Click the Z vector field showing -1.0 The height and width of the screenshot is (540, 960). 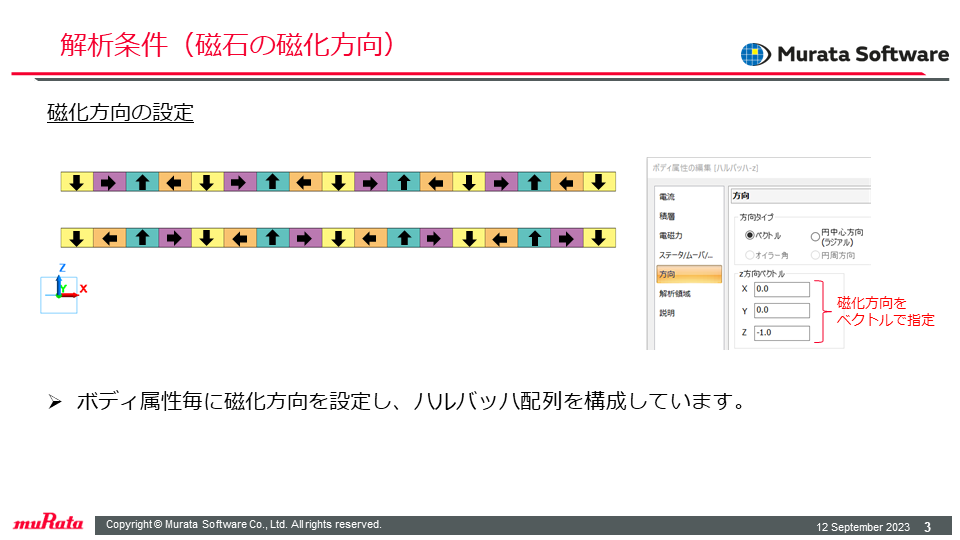[x=782, y=332]
